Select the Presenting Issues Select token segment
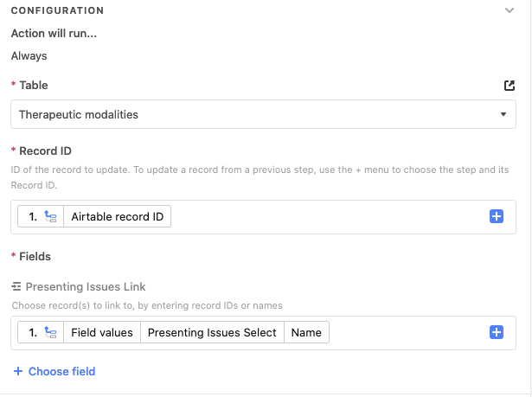532x397 pixels. coord(212,332)
